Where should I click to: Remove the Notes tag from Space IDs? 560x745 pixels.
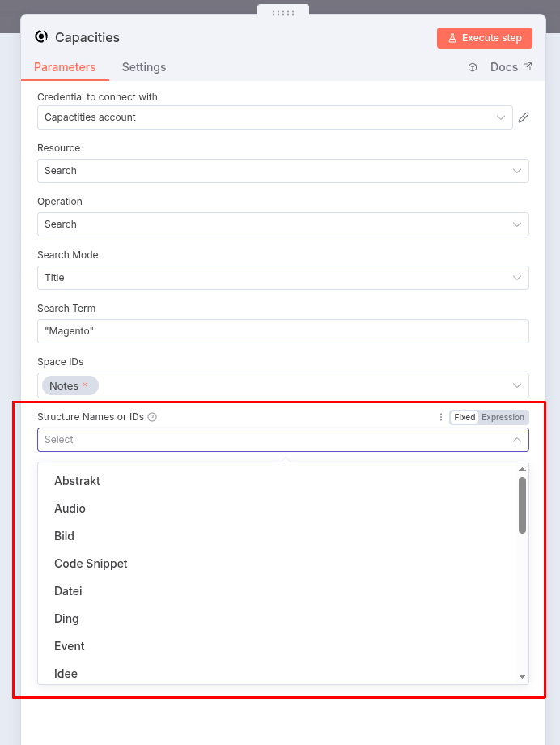pos(85,385)
